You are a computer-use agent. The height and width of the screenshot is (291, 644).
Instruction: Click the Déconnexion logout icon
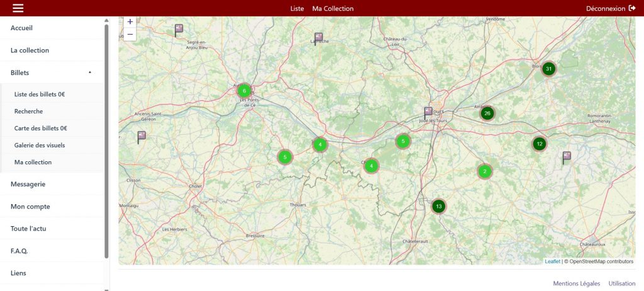click(632, 8)
